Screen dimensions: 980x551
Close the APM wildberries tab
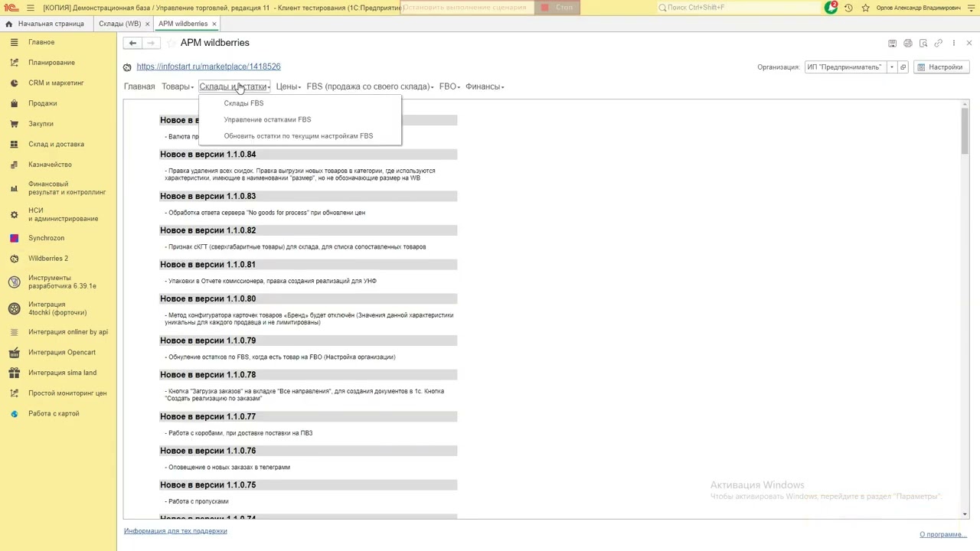point(214,24)
